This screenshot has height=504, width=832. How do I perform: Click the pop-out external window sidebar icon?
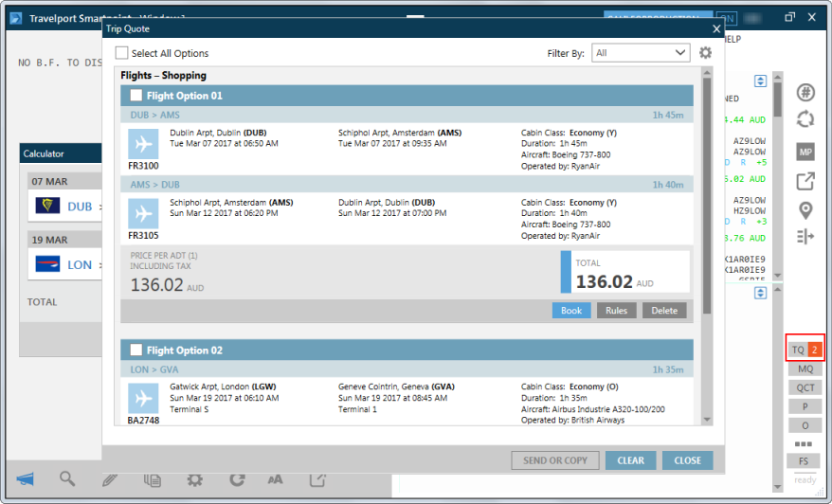click(x=805, y=181)
